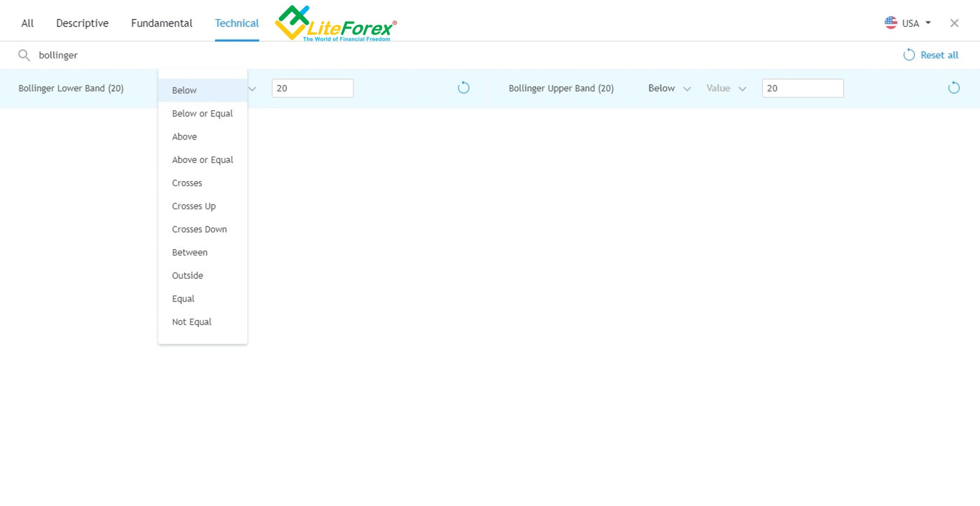Click the Reset all circular arrow icon
The width and height of the screenshot is (980, 506).
pos(910,54)
